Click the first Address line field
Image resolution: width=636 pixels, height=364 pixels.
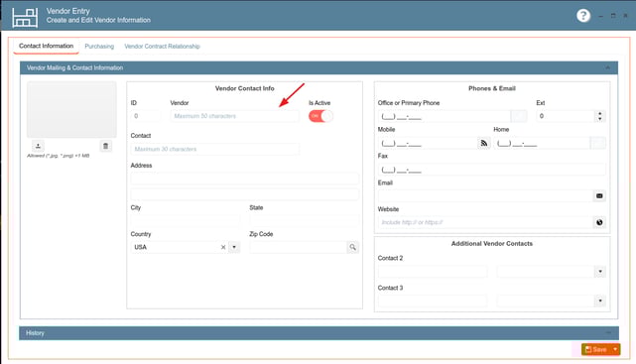[x=245, y=179]
